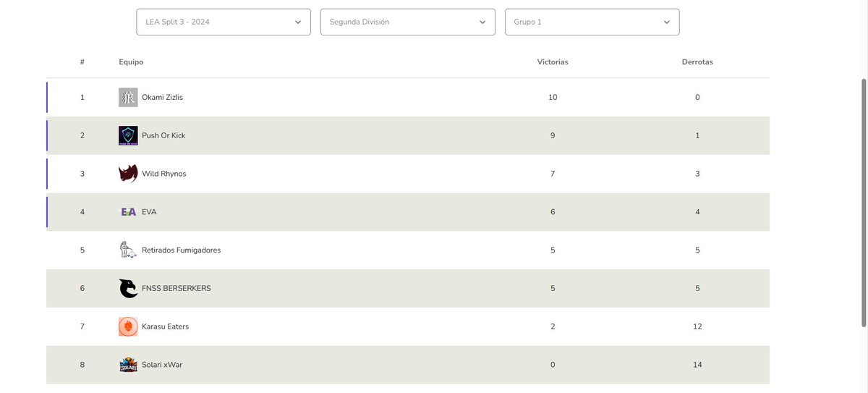Click Wild Rhynos defeats value 3
Viewport: 868px width, 393px height.
[x=697, y=174]
